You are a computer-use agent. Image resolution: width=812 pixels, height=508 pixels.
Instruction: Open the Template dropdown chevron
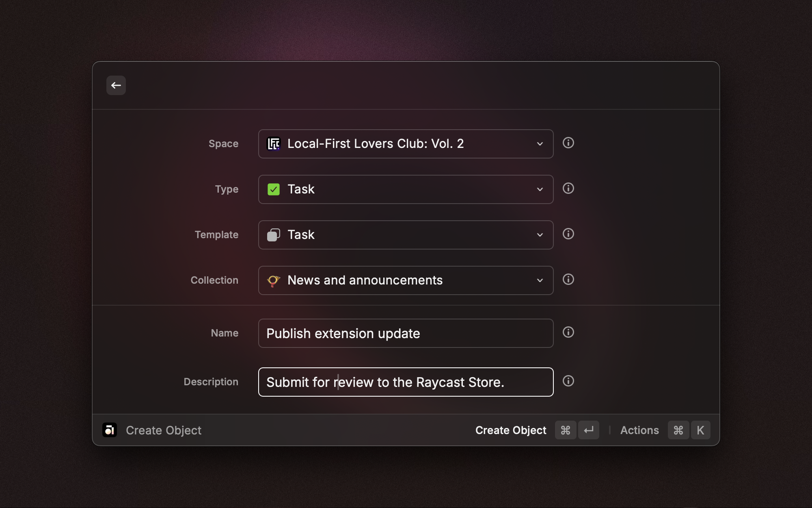540,235
